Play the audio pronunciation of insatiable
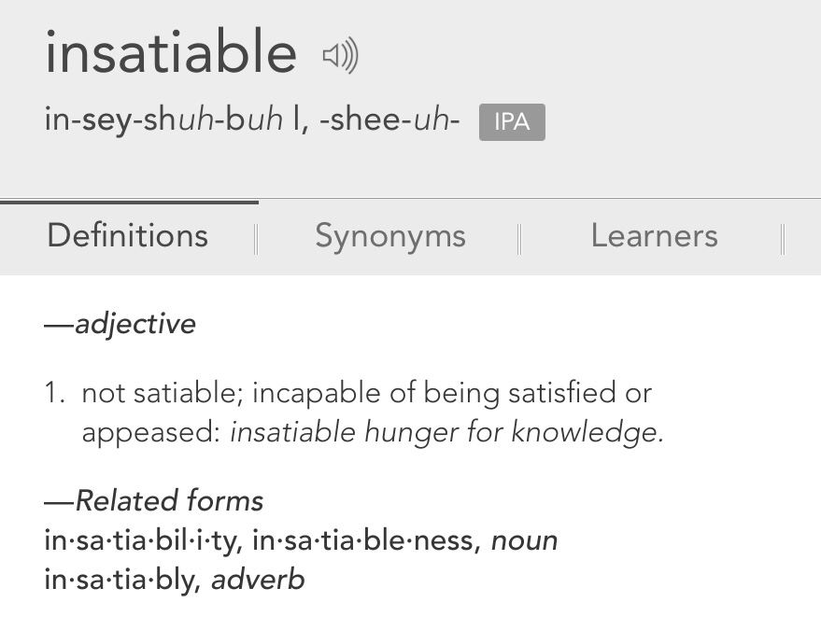The image size is (821, 644). point(340,57)
